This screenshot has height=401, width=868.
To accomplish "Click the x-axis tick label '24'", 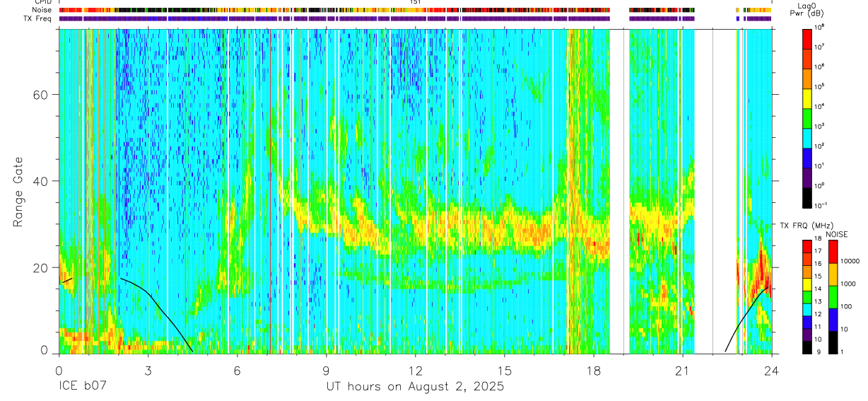I will [772, 371].
